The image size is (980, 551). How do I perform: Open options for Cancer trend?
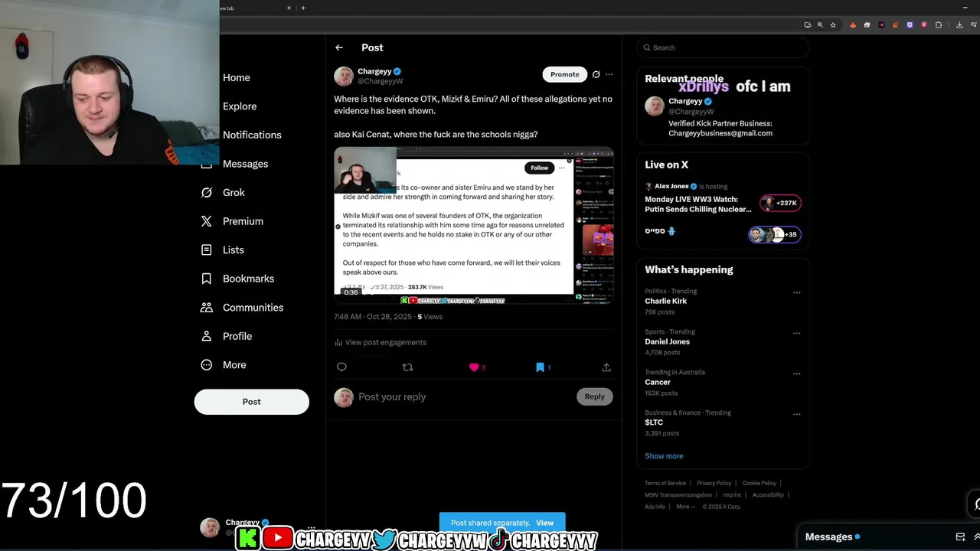tap(797, 373)
